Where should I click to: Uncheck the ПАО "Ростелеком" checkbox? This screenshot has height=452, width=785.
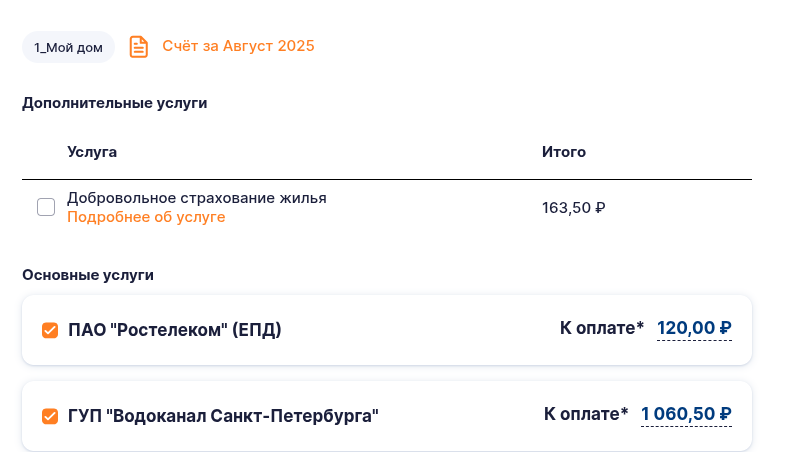point(50,330)
